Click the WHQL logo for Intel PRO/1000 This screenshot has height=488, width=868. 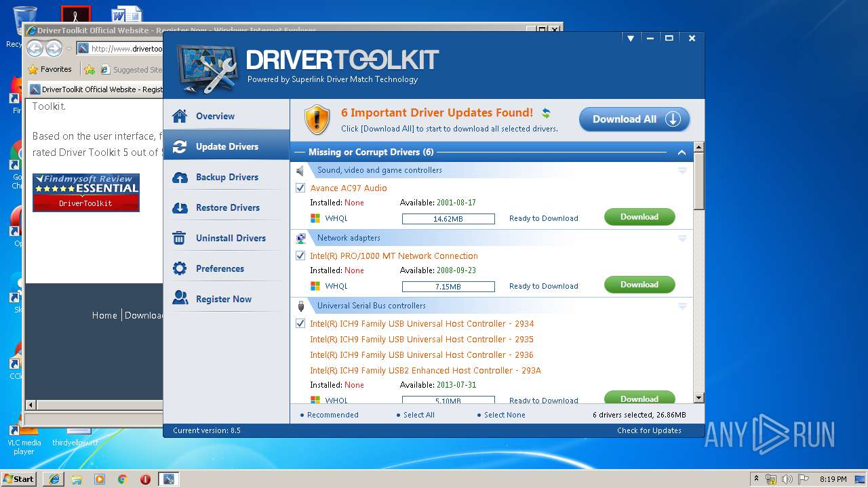click(315, 286)
